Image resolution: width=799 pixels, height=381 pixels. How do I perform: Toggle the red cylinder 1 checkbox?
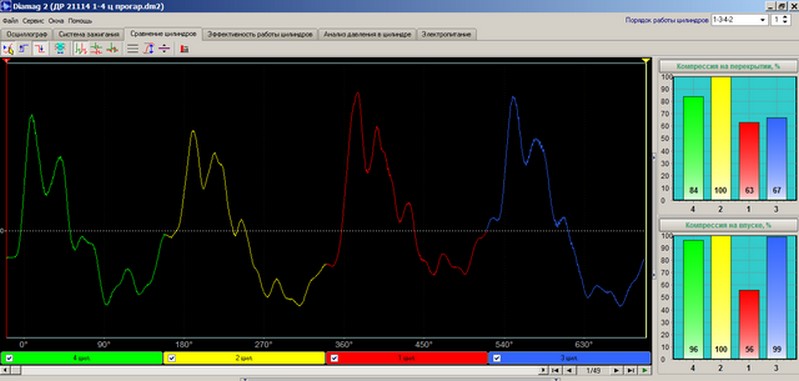(334, 358)
